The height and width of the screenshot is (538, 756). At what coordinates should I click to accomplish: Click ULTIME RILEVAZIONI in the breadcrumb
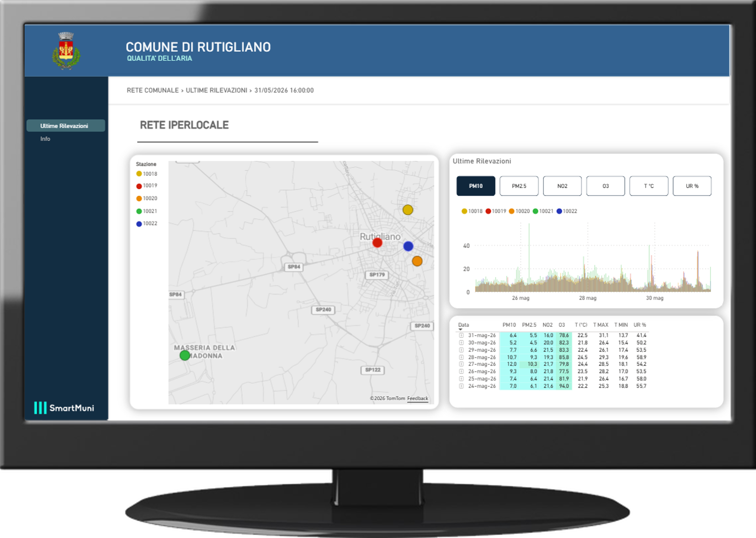point(216,91)
